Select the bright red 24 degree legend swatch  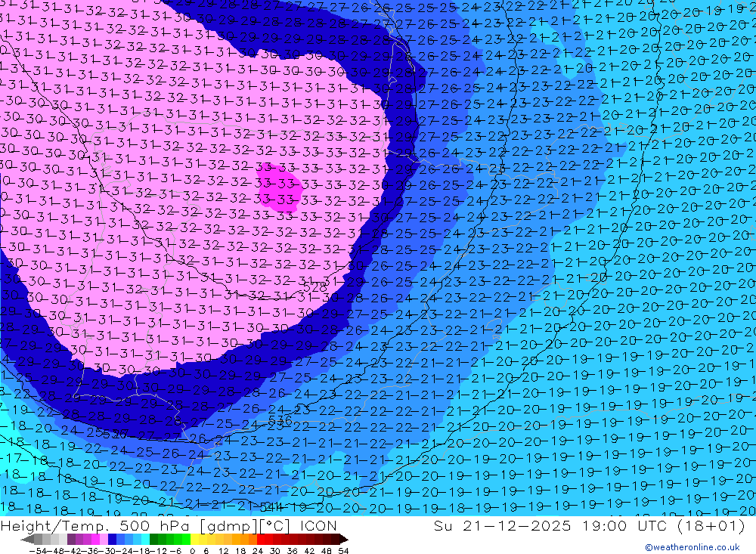(261, 539)
